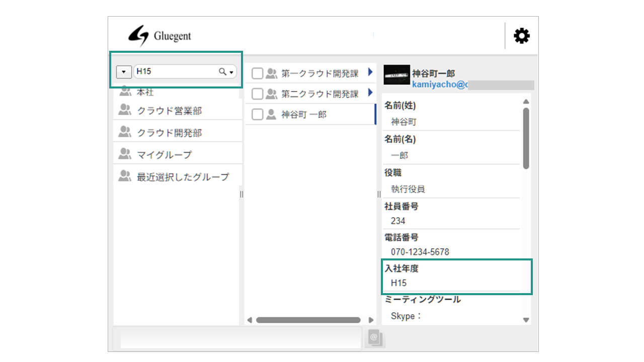Check the 第一クラウド開発課 checkbox
This screenshot has height=362, width=644.
pyautogui.click(x=257, y=73)
